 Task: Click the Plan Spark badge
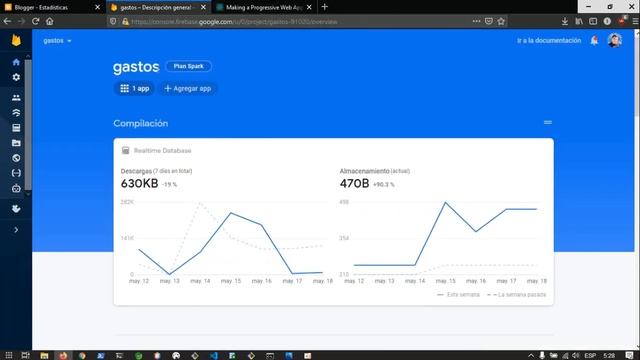(x=188, y=66)
